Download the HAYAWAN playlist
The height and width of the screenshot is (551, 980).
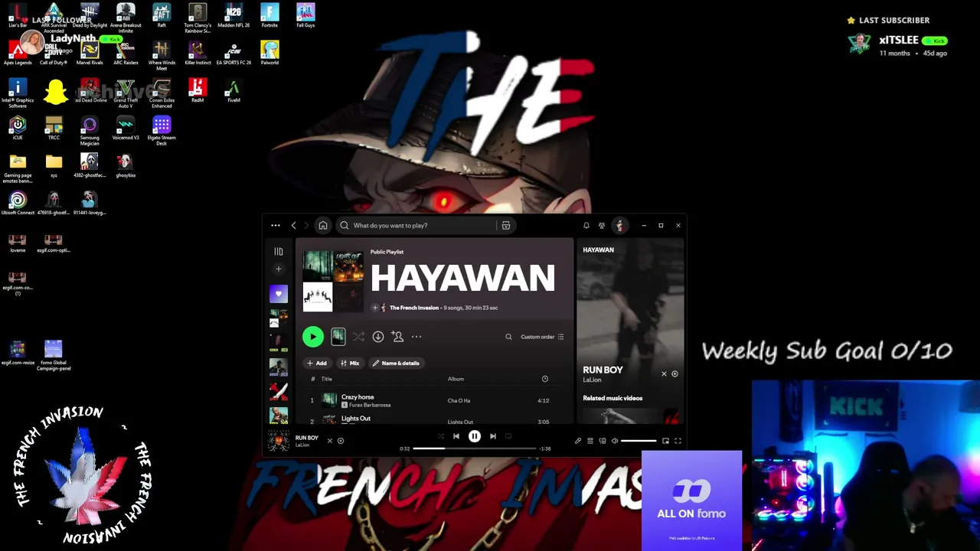pos(378,337)
